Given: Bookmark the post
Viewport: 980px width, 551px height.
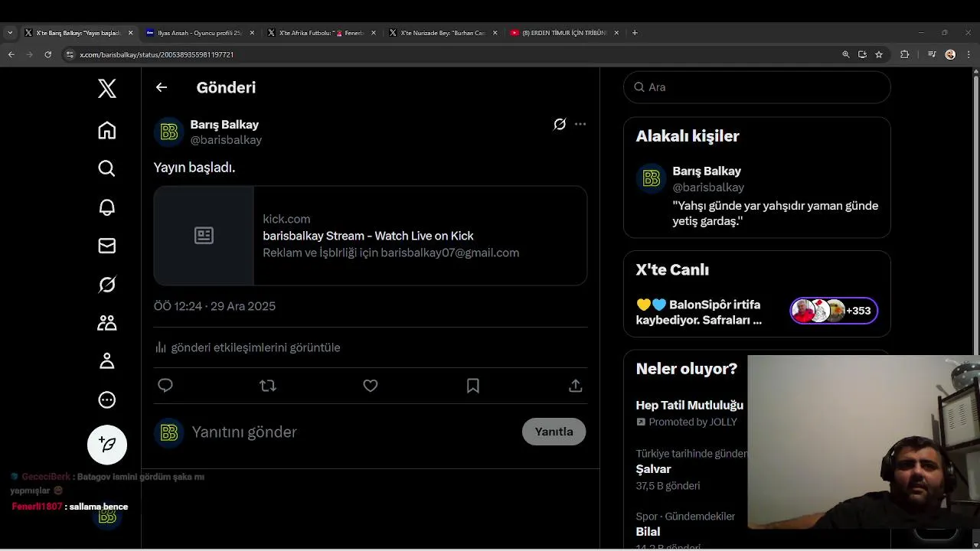Looking at the screenshot, I should [473, 386].
